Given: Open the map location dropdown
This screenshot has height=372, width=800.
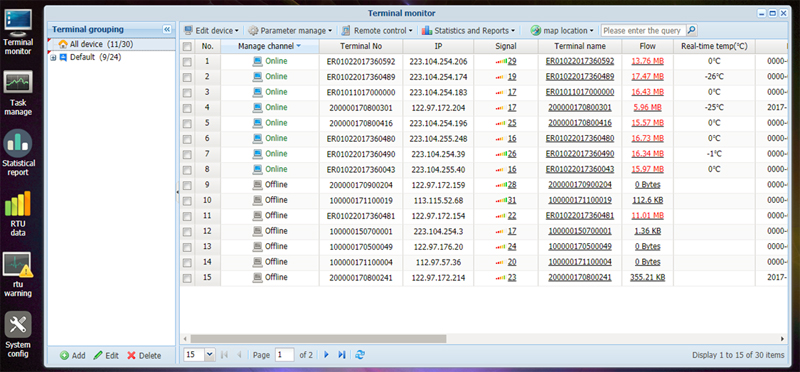Looking at the screenshot, I should (562, 31).
